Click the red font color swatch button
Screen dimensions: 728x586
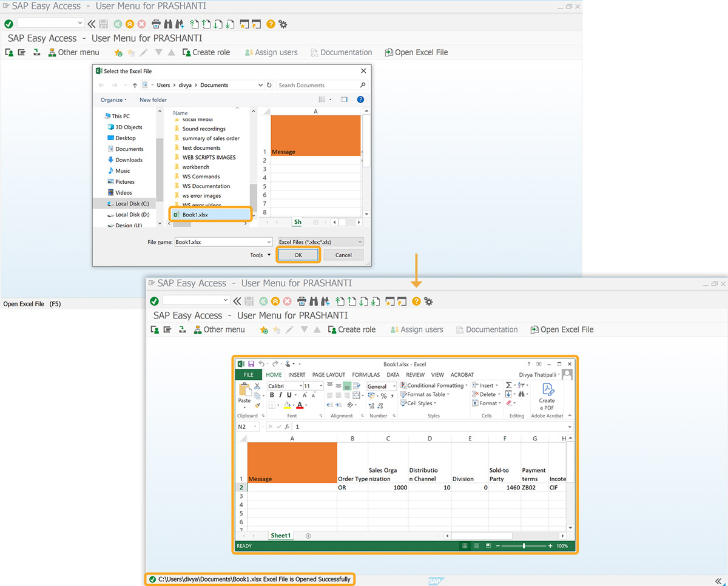300,405
